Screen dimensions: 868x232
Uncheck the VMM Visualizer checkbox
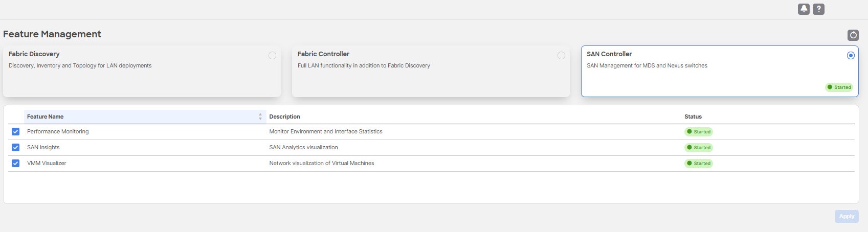(x=15, y=164)
